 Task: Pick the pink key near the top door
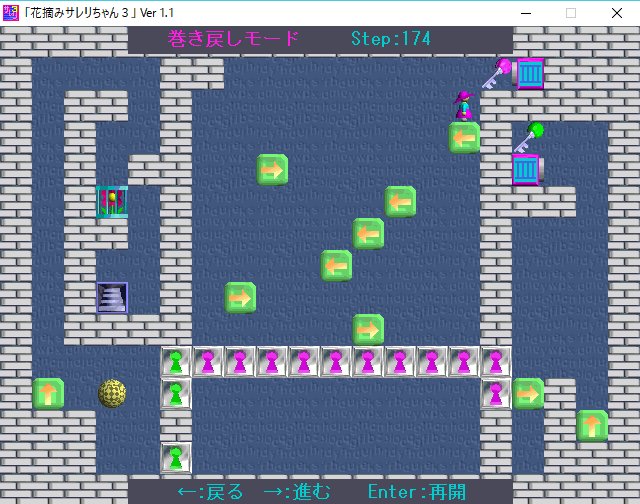pyautogui.click(x=496, y=74)
